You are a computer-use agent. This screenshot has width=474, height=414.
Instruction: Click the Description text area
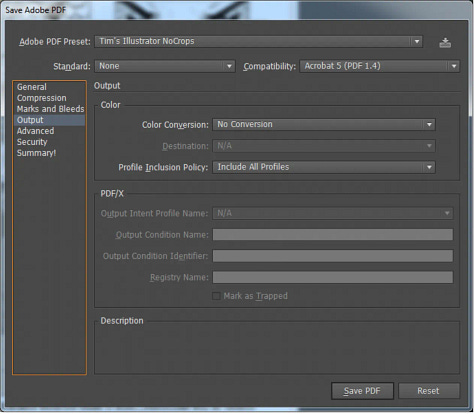click(x=277, y=349)
